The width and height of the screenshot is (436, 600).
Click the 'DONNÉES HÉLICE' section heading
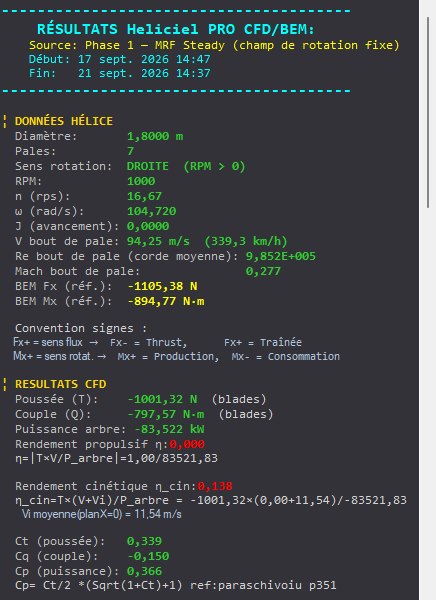64,121
